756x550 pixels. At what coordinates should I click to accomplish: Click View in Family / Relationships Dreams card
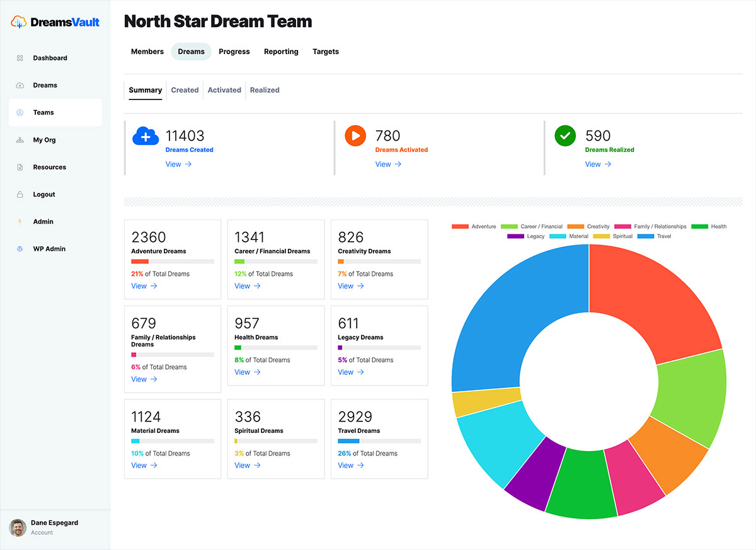144,379
